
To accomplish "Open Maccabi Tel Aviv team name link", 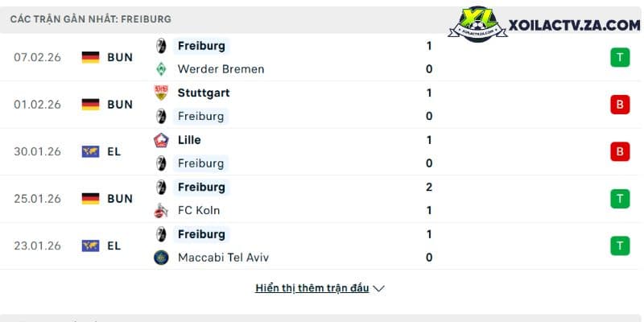I will tap(224, 258).
